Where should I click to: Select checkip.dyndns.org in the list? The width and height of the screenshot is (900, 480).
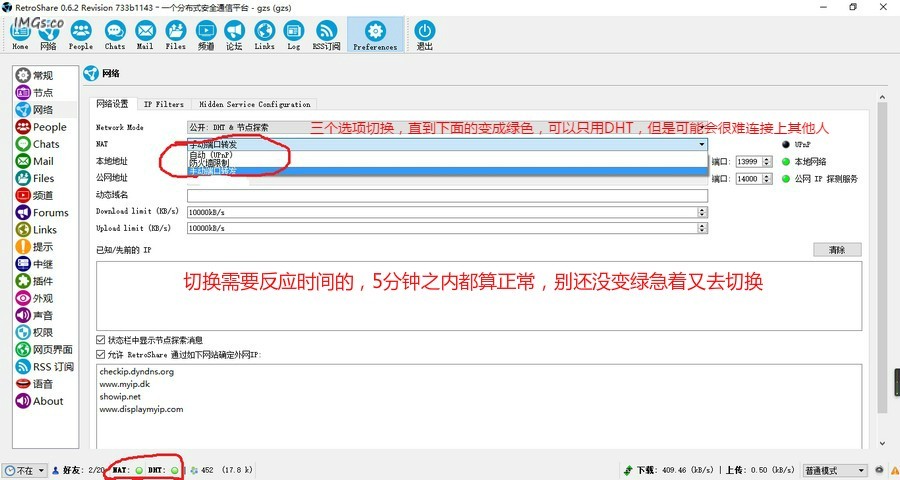click(137, 371)
